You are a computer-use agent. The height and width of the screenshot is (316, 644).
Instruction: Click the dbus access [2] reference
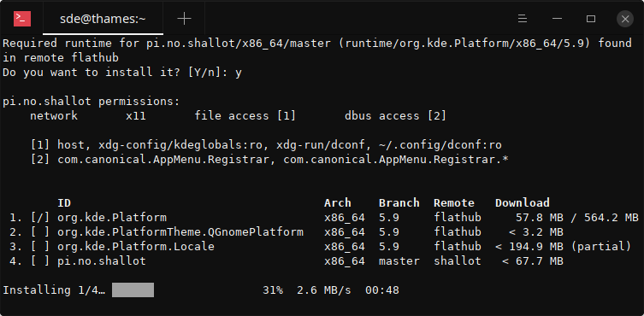click(395, 116)
